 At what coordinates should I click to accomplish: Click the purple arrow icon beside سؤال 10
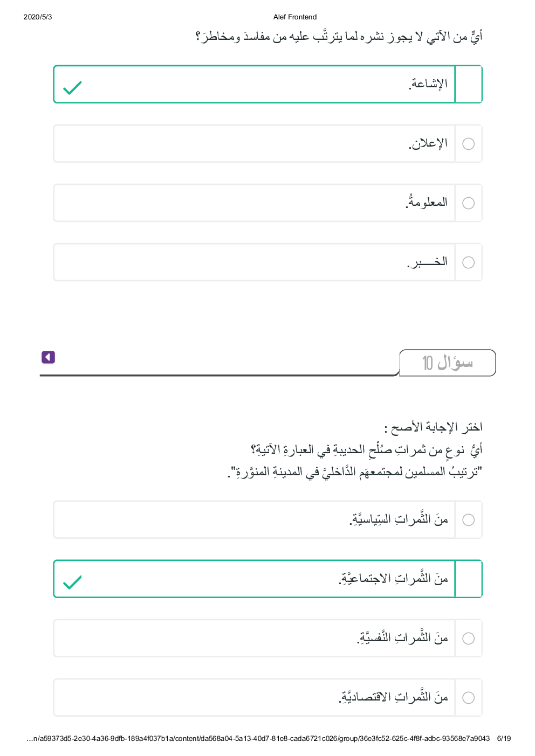[x=48, y=357]
